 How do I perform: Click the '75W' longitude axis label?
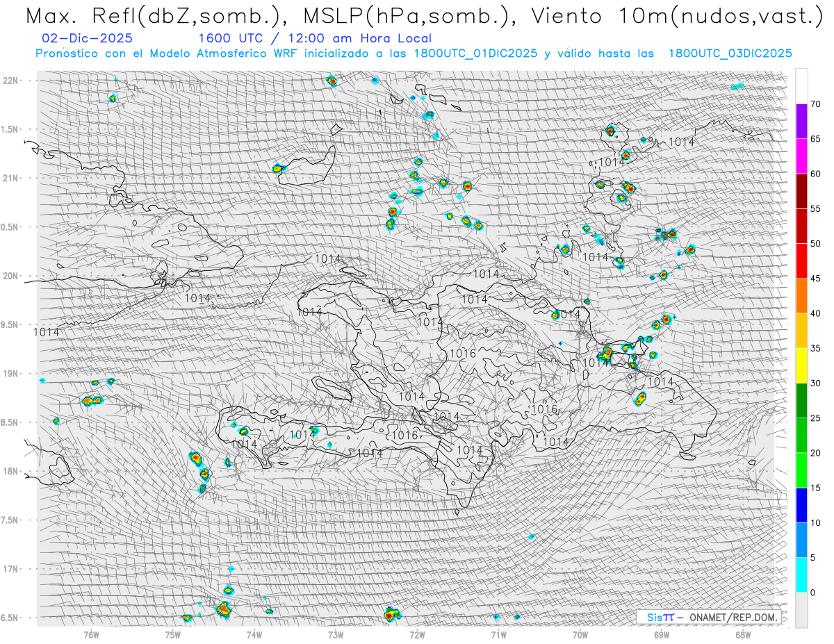click(172, 634)
